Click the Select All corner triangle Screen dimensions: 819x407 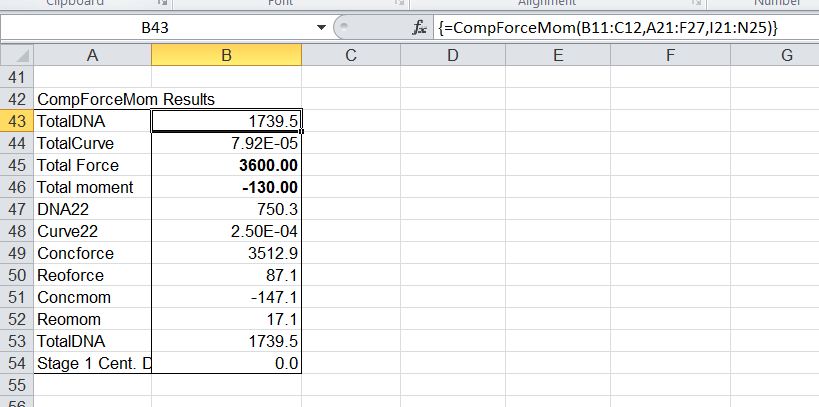pyautogui.click(x=24, y=56)
